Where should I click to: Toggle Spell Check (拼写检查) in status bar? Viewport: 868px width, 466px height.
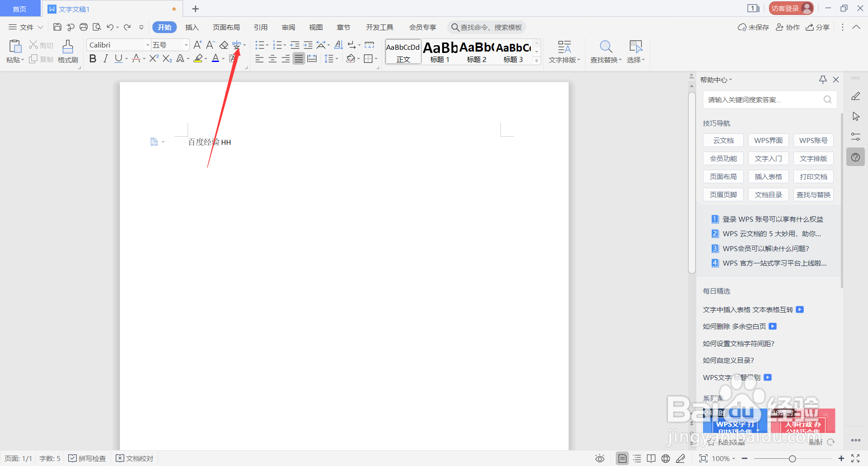coord(87,458)
